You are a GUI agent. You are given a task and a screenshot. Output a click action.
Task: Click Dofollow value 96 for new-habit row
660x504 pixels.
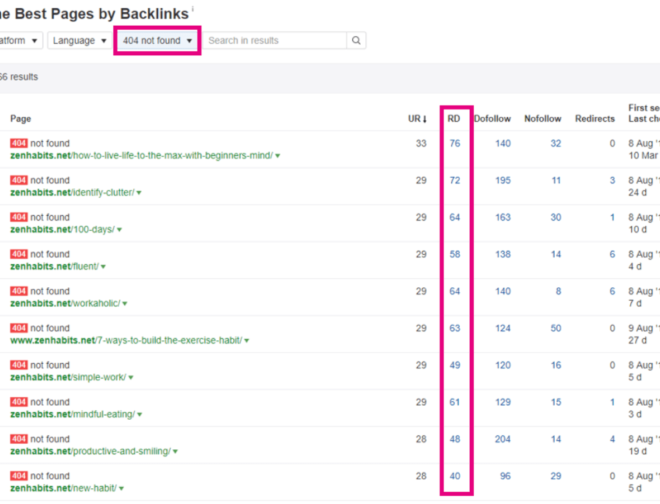click(x=505, y=476)
